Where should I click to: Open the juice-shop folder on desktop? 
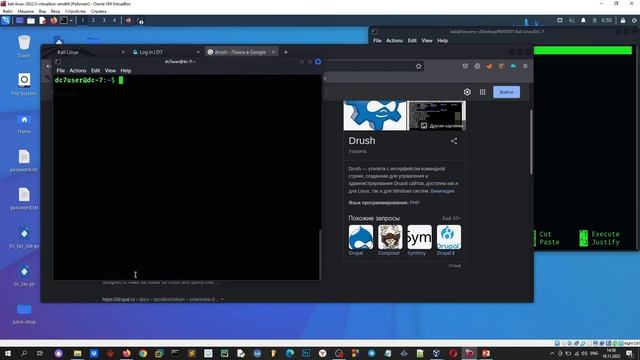pyautogui.click(x=24, y=313)
